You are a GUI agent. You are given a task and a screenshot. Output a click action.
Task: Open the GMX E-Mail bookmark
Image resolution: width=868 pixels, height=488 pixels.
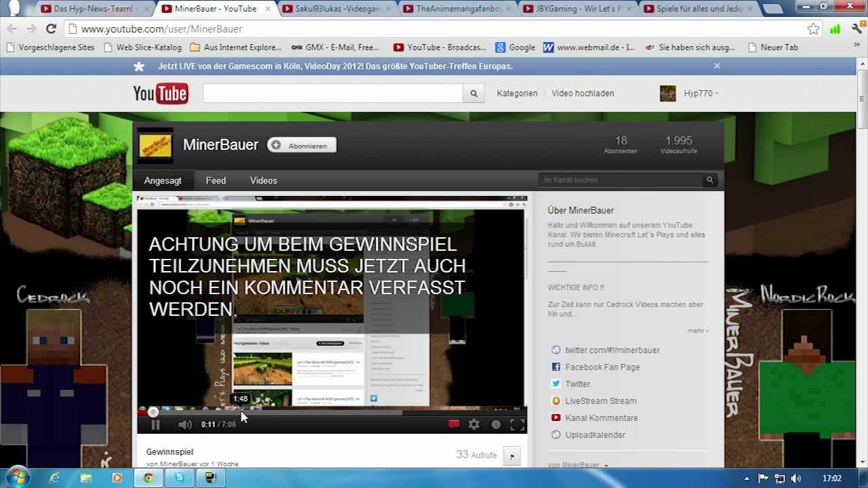point(336,47)
